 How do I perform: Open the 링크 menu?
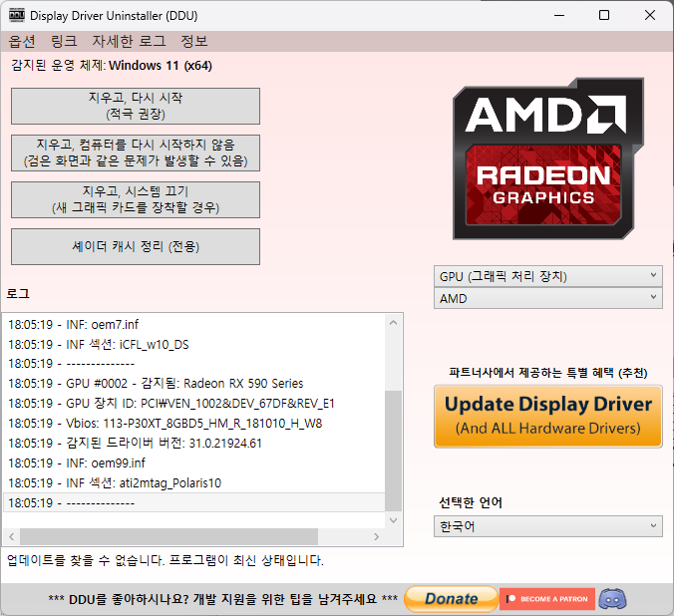pos(64,41)
